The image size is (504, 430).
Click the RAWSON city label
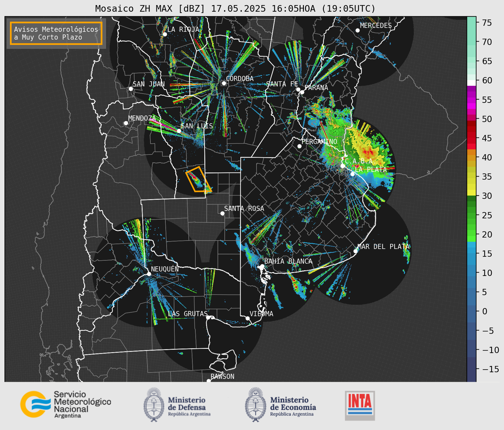click(x=222, y=376)
